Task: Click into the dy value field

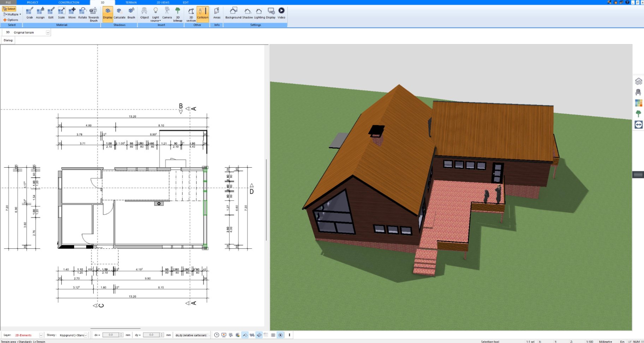Action: click(x=151, y=335)
